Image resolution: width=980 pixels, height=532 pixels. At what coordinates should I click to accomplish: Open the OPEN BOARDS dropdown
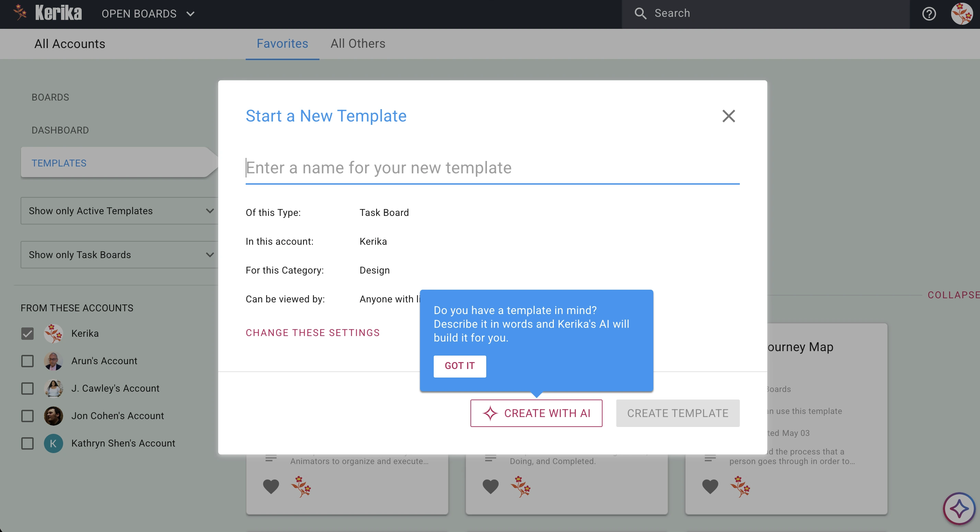point(148,14)
